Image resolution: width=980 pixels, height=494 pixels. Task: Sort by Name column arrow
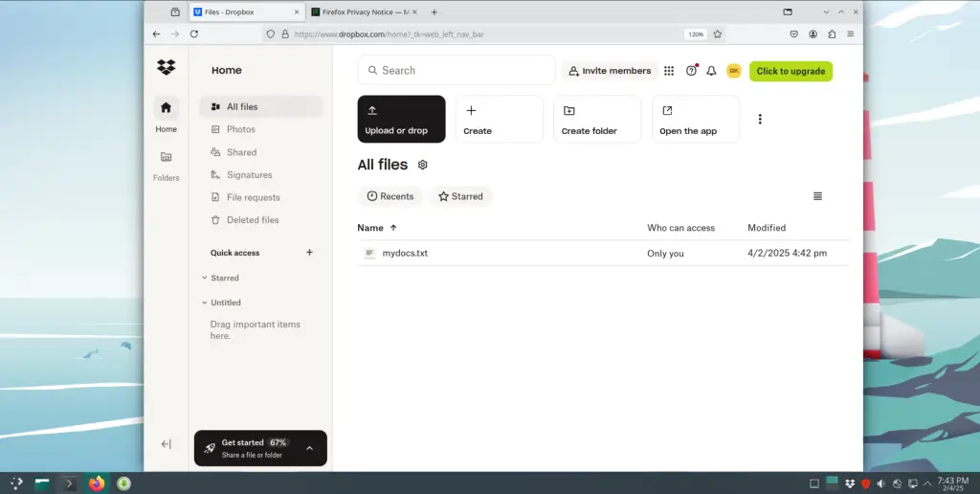(393, 228)
